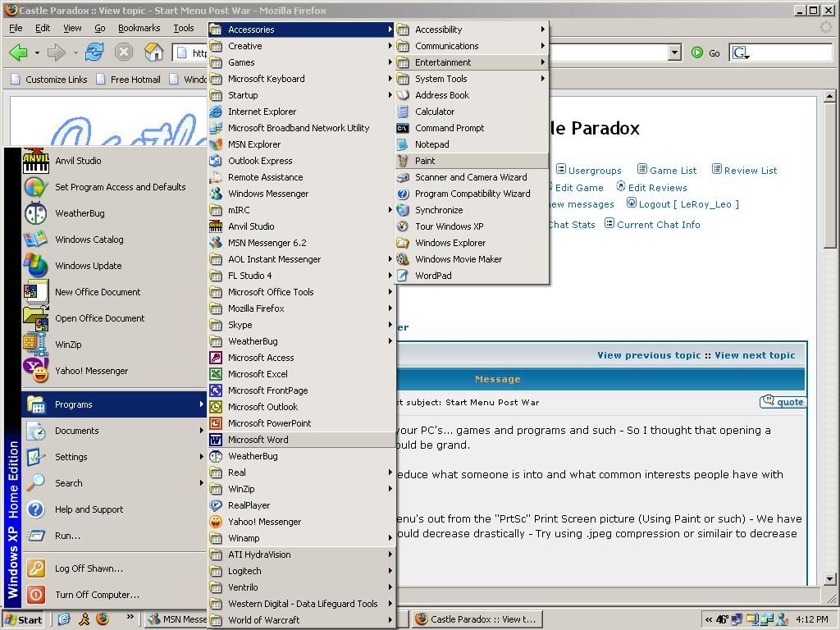This screenshot has height=630, width=840.
Task: Expand the Games submenu
Action: click(302, 62)
